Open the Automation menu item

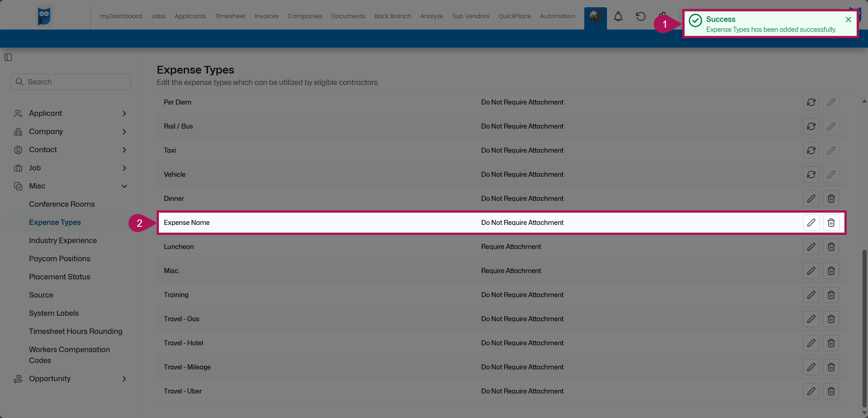click(x=557, y=16)
